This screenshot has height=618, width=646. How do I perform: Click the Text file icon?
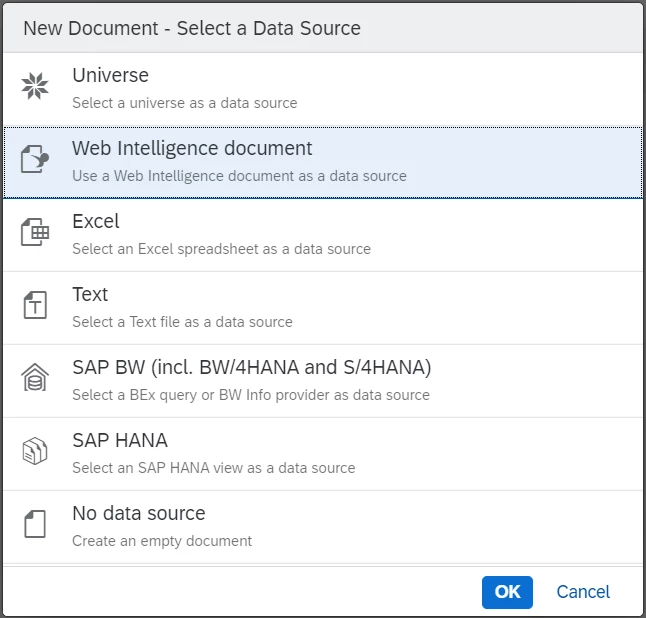click(x=35, y=305)
